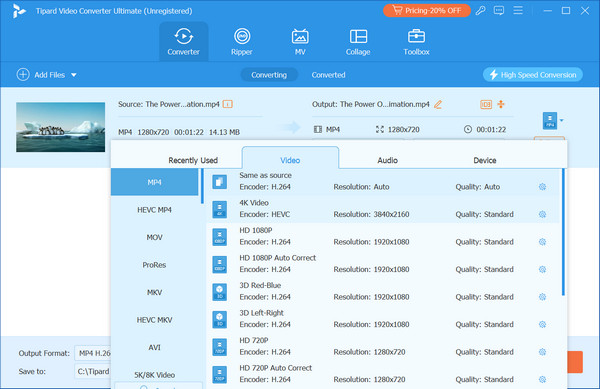The height and width of the screenshot is (389, 600).
Task: Click the register key icon
Action: pyautogui.click(x=481, y=11)
